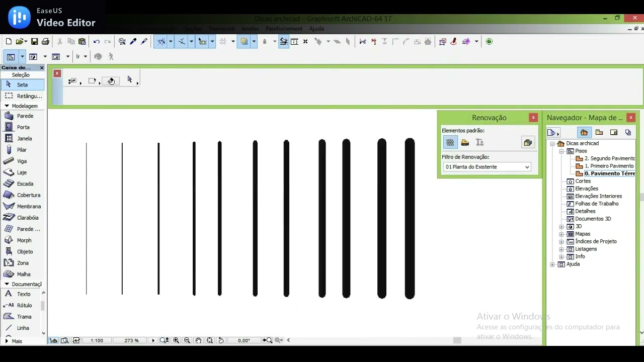
Task: Toggle new elements button in Renovação
Action: pyautogui.click(x=479, y=143)
